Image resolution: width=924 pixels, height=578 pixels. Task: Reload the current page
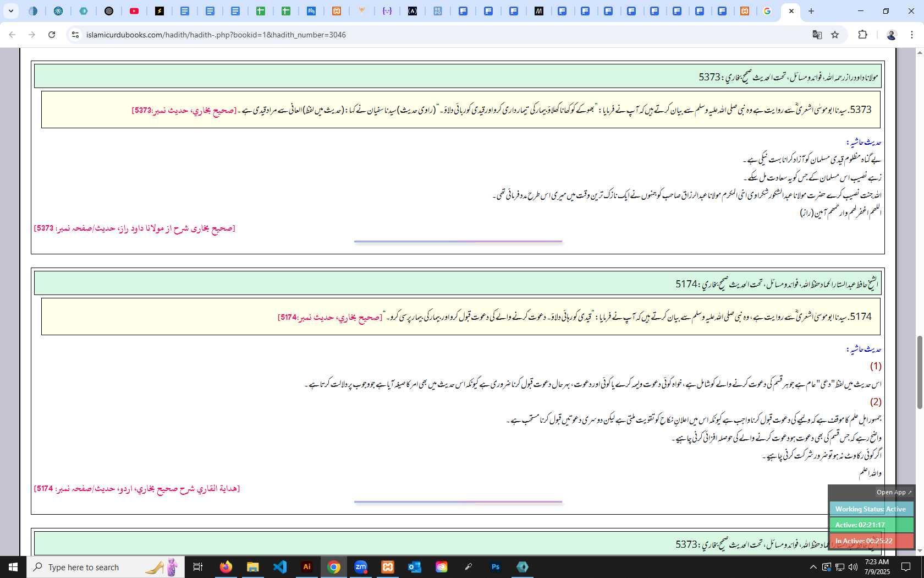[x=52, y=35]
